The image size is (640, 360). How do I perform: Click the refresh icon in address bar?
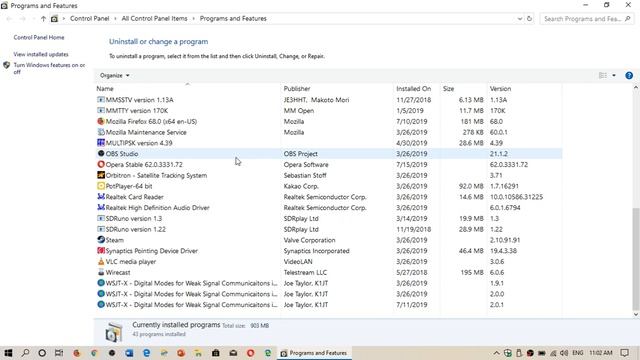(529, 18)
